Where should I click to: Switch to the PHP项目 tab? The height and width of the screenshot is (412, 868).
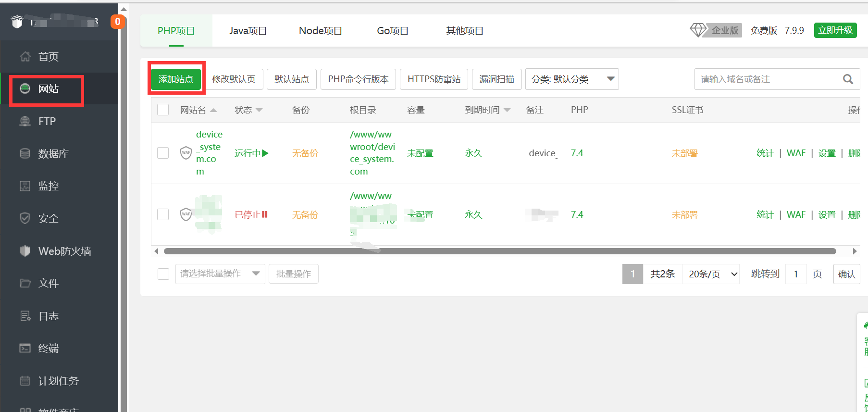176,31
